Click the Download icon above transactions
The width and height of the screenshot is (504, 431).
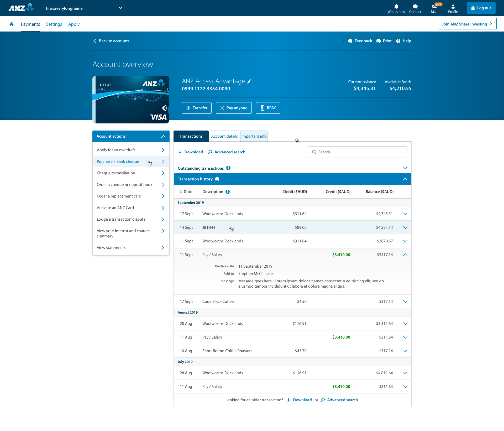pos(180,152)
